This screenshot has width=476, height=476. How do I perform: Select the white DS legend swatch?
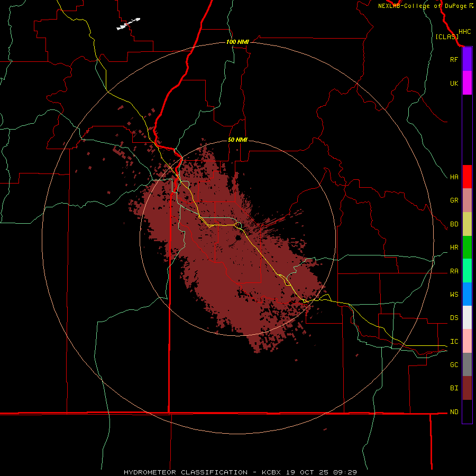pyautogui.click(x=467, y=317)
